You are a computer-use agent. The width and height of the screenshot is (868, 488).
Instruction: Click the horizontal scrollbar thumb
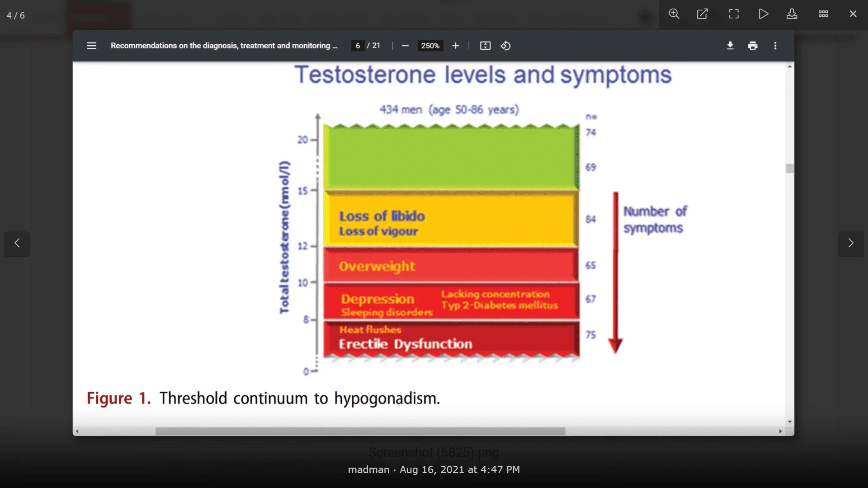point(360,432)
